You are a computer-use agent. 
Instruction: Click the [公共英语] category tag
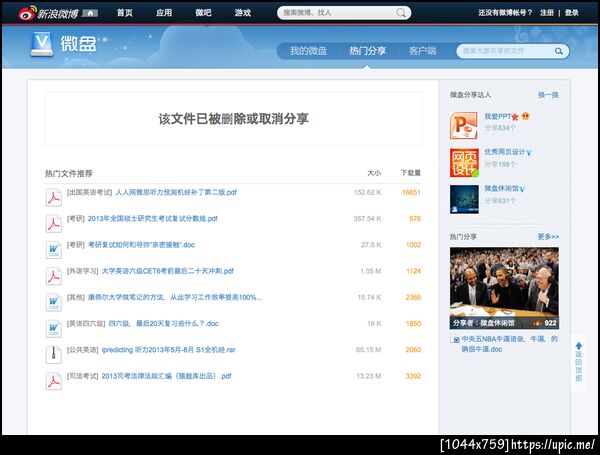pyautogui.click(x=82, y=350)
